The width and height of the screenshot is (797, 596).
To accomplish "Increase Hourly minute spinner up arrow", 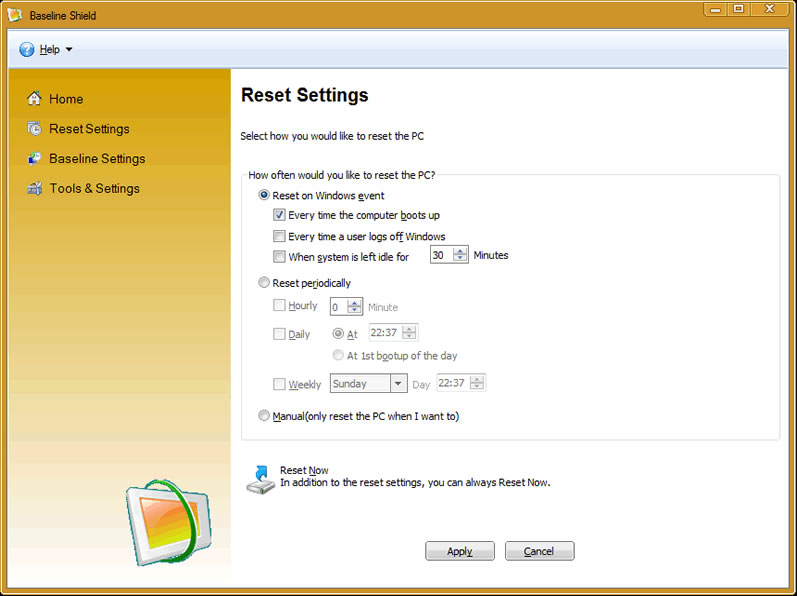I will (x=354, y=303).
